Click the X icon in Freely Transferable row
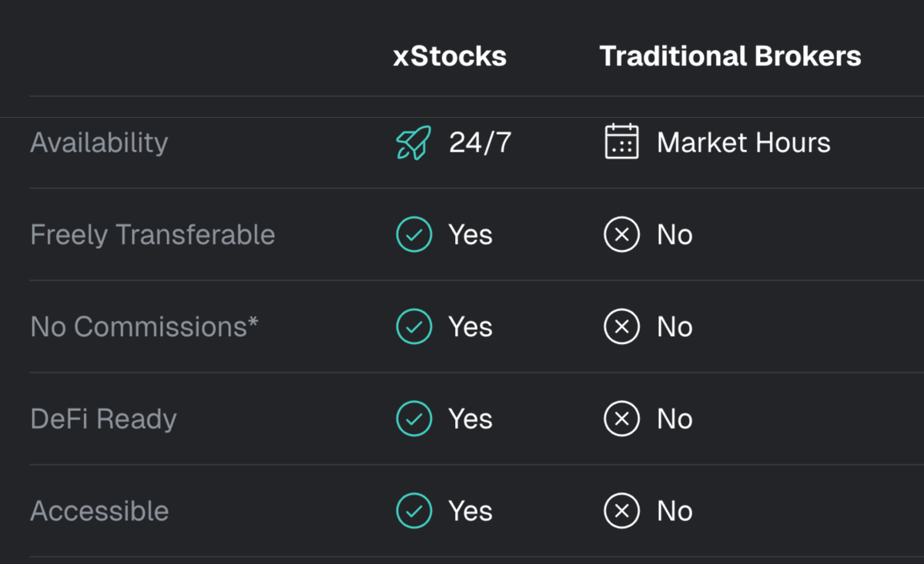924x564 pixels. [x=622, y=235]
